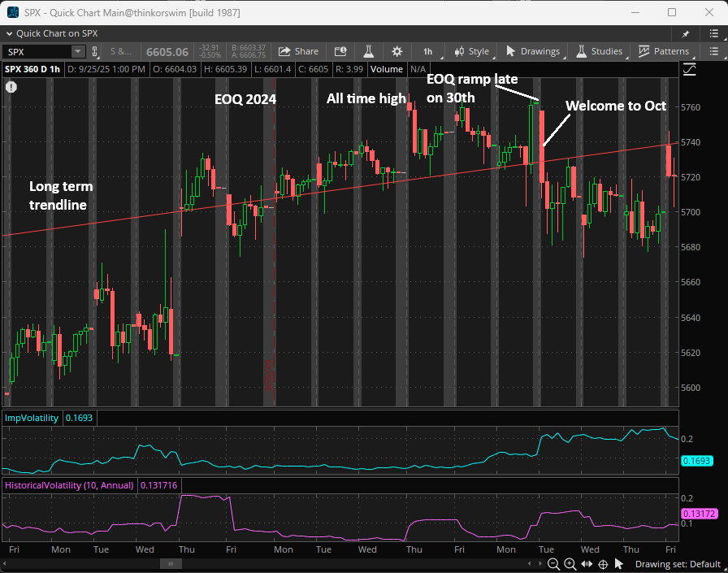The width and height of the screenshot is (728, 573).
Task: Click the HistoricalVolatility 0.131716 value in study header
Action: coord(158,485)
